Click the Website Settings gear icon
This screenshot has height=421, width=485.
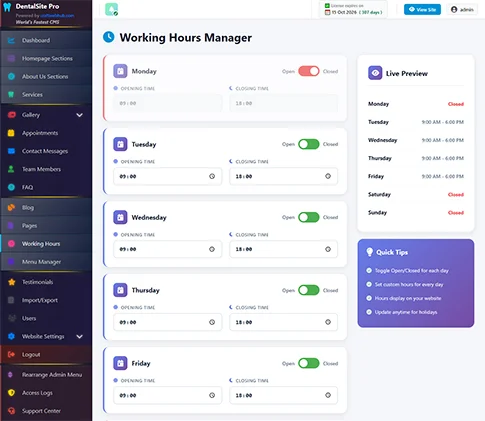tap(11, 336)
